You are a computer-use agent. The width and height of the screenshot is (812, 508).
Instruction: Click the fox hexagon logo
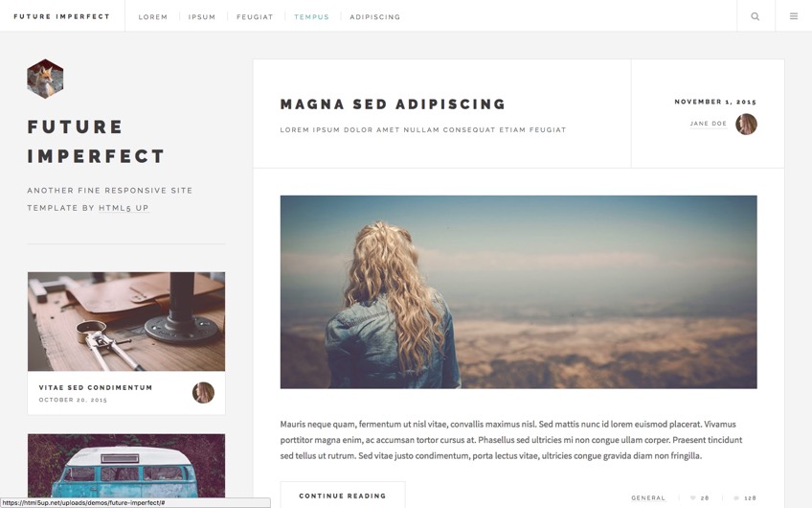coord(45,79)
